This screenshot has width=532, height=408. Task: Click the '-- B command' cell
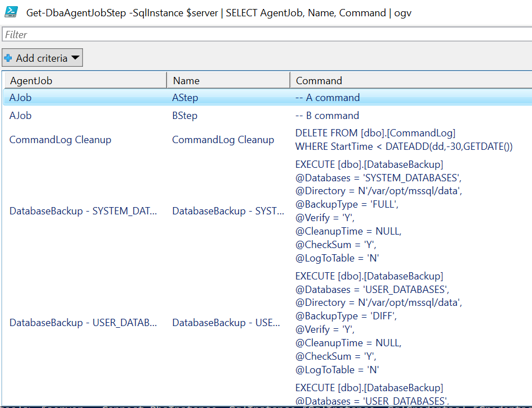point(327,116)
